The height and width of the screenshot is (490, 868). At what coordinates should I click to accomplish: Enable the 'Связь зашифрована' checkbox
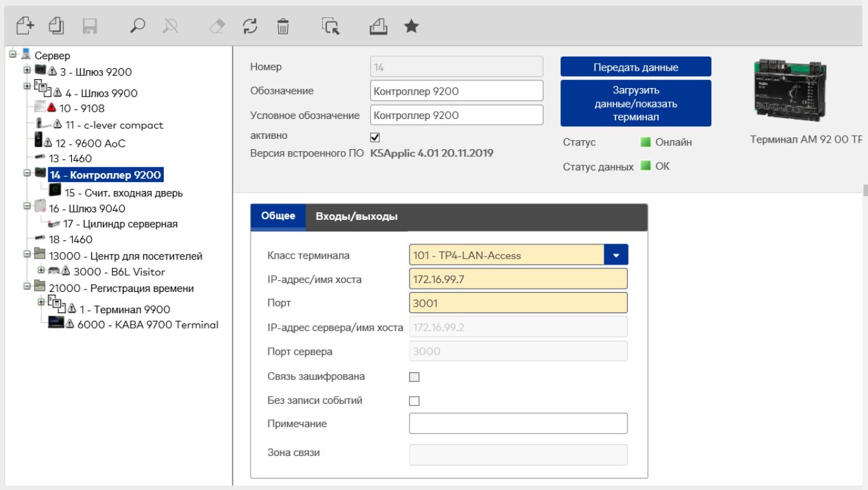coord(414,377)
